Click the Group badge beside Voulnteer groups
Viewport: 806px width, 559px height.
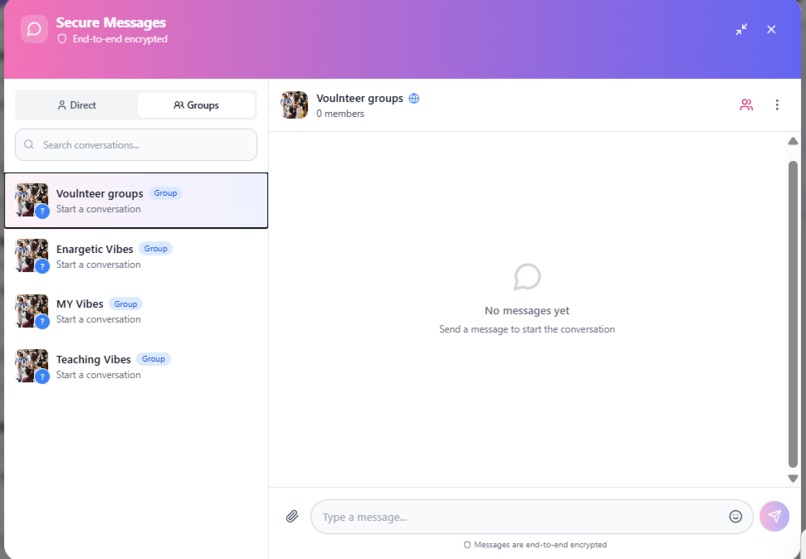(x=166, y=193)
